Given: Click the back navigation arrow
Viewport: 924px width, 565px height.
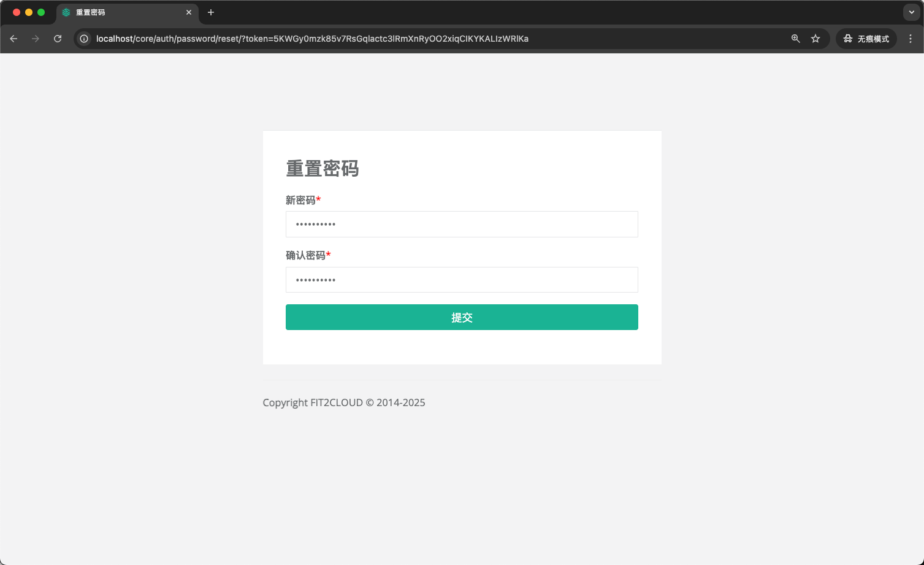Looking at the screenshot, I should pyautogui.click(x=13, y=38).
